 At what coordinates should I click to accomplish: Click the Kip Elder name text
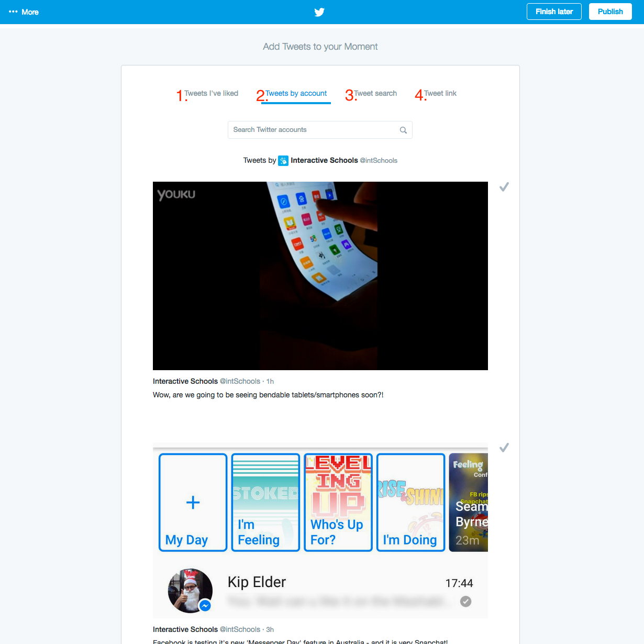(x=257, y=582)
